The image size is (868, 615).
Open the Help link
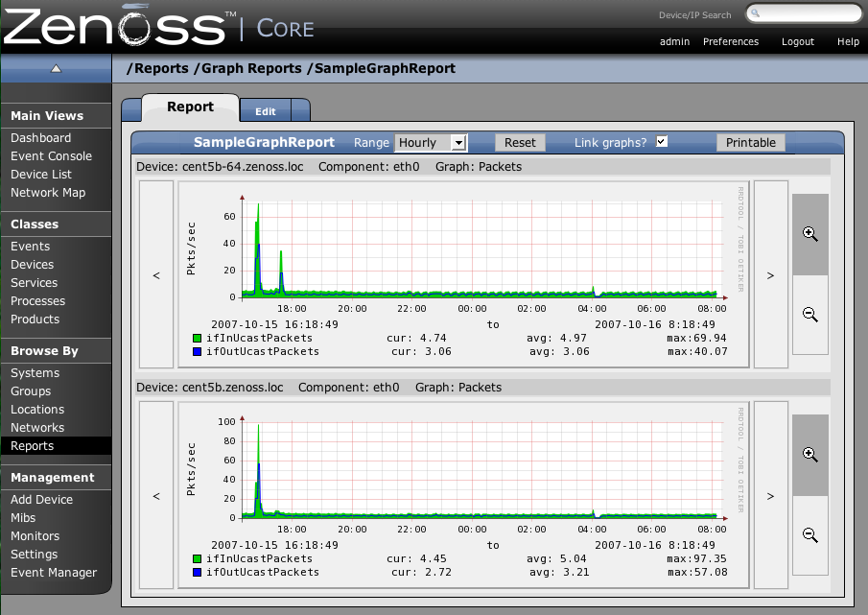(848, 41)
